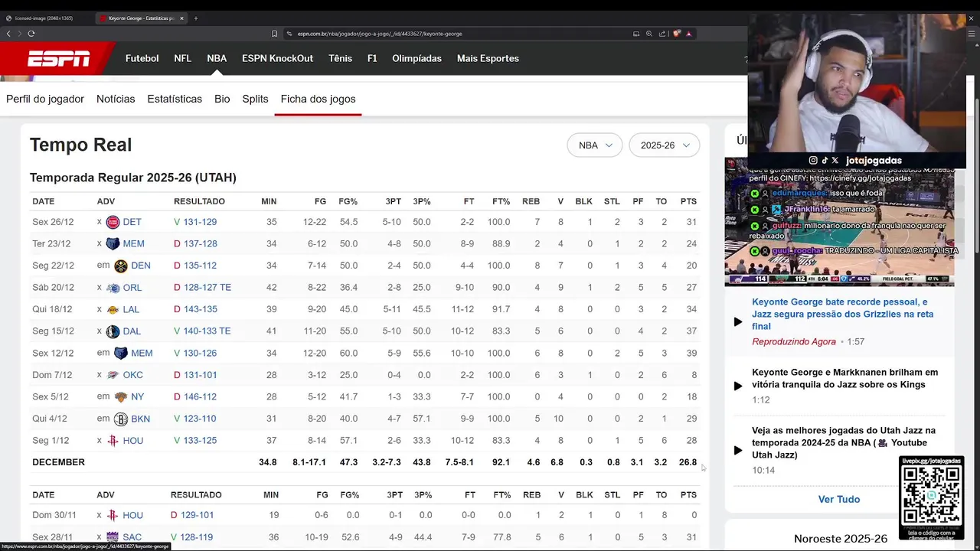The width and height of the screenshot is (980, 551).
Task: Click Ver Tudo link under videos
Action: pyautogui.click(x=839, y=499)
